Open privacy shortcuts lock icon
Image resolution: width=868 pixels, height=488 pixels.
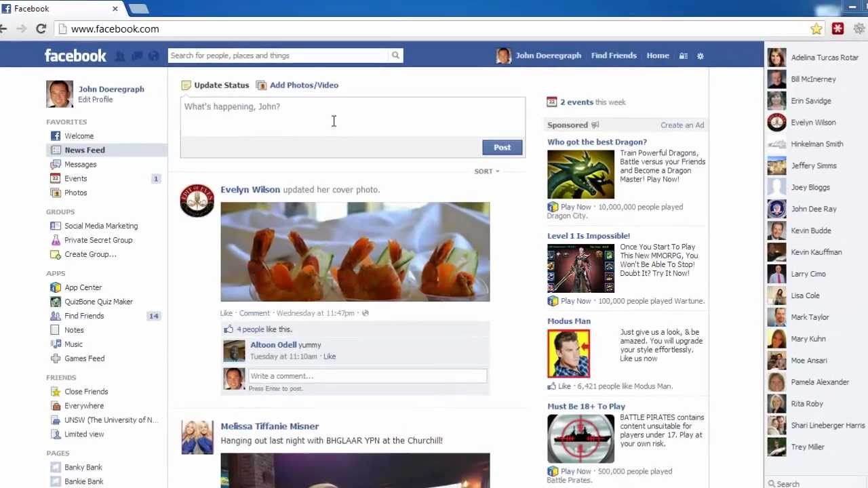click(x=684, y=56)
